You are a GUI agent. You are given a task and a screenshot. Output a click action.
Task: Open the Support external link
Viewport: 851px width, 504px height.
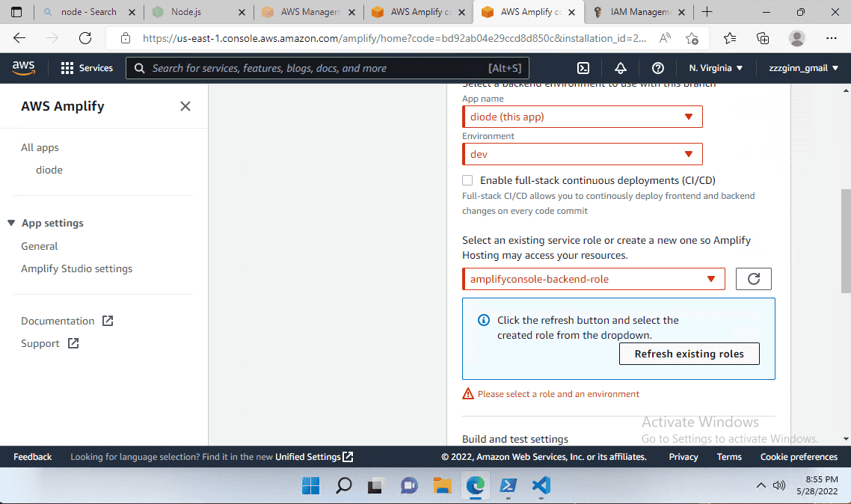[x=49, y=343]
